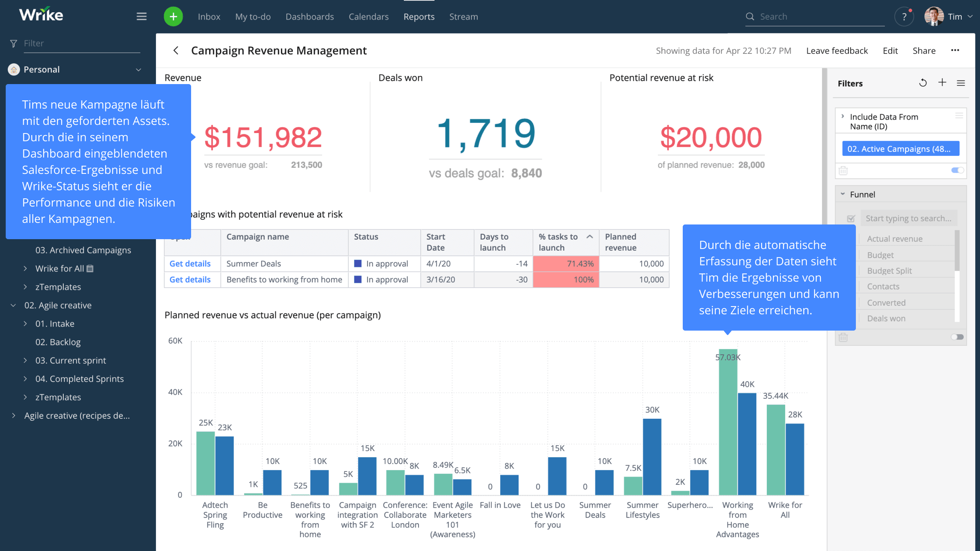Expand the 04. Completed Sprints folder
Viewport: 980px width, 551px height.
25,379
